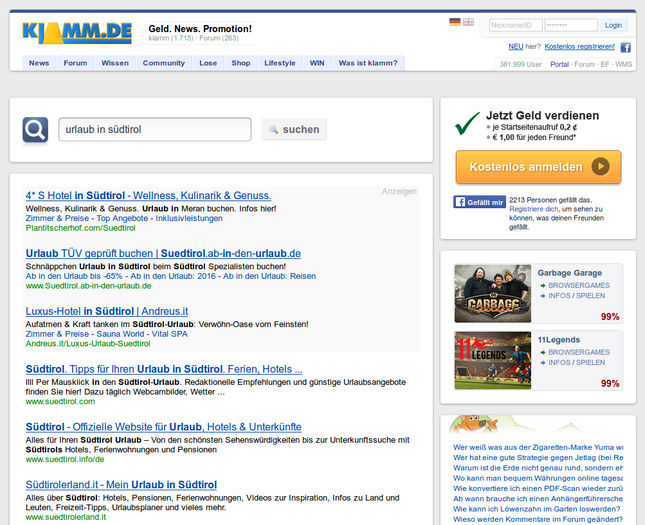This screenshot has width=645, height=525.
Task: Select the Was ist klamm? tab
Action: coord(368,63)
